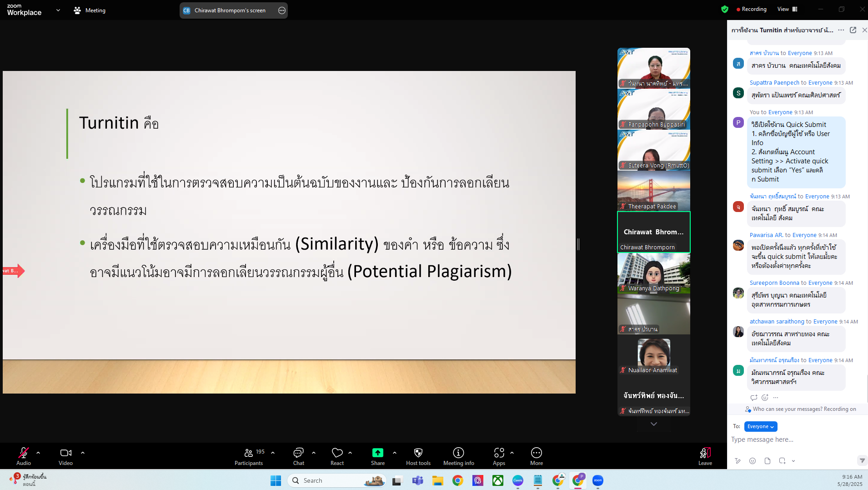Viewport: 868px width, 490px height.
Task: Click the green Share screen button
Action: click(x=378, y=456)
